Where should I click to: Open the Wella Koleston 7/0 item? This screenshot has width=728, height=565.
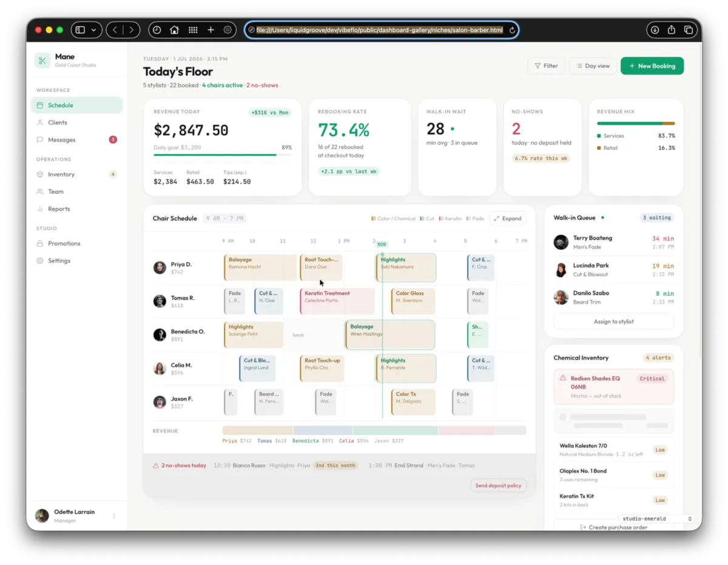click(x=614, y=449)
